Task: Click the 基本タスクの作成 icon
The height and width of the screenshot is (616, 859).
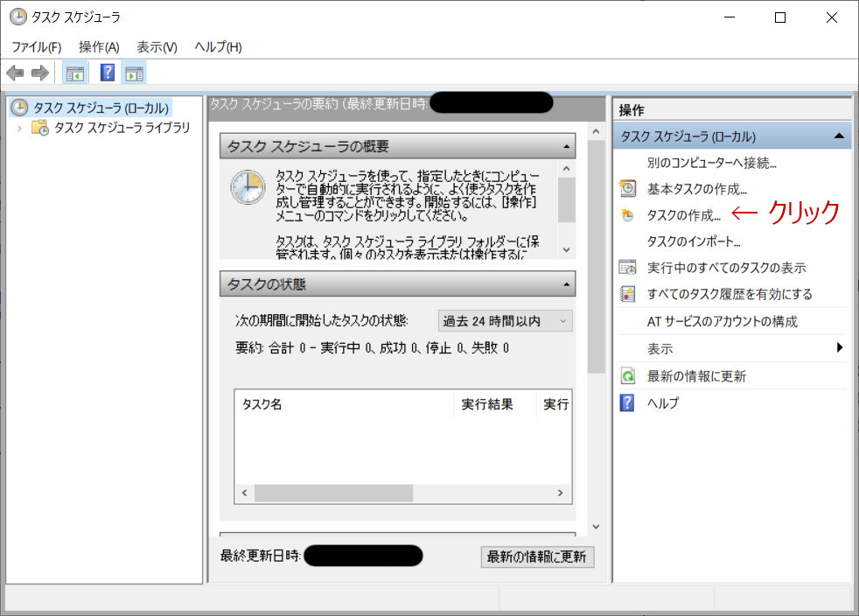Action: pyautogui.click(x=627, y=188)
